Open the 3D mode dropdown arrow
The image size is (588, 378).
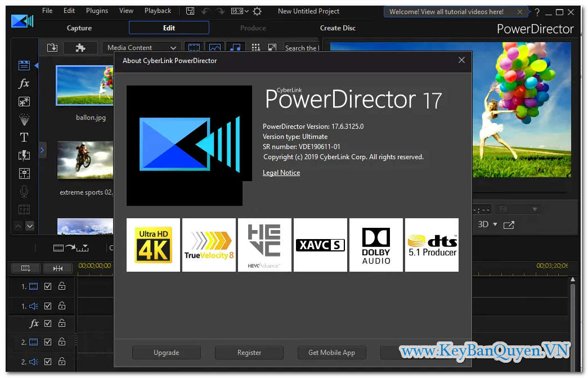coord(495,224)
